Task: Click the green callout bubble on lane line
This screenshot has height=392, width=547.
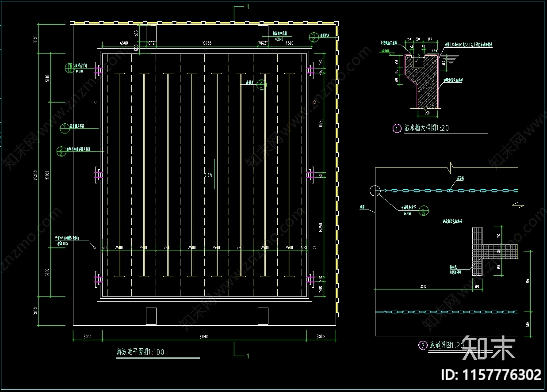Action: [x=262, y=84]
